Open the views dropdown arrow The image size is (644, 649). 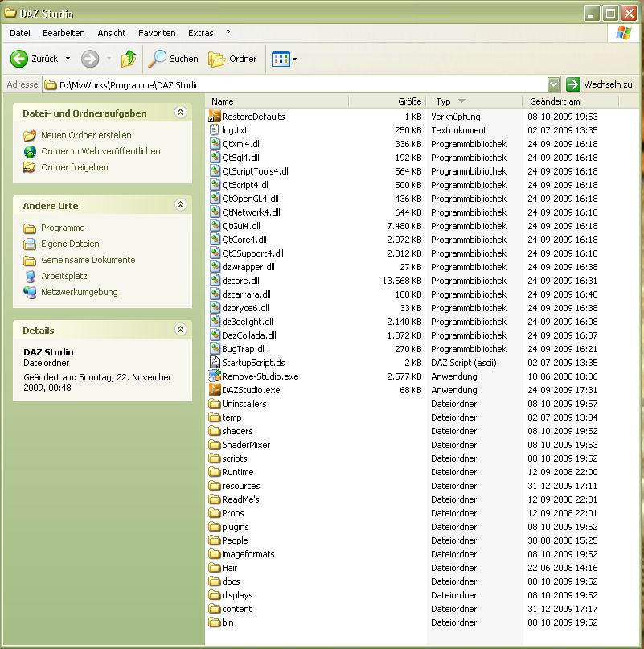click(x=295, y=60)
